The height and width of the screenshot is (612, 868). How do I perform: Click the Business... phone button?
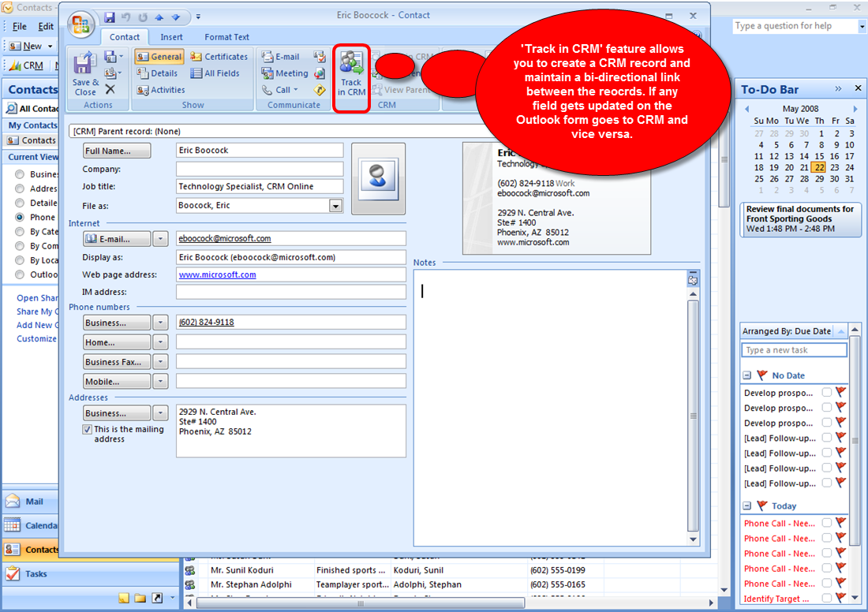click(117, 323)
